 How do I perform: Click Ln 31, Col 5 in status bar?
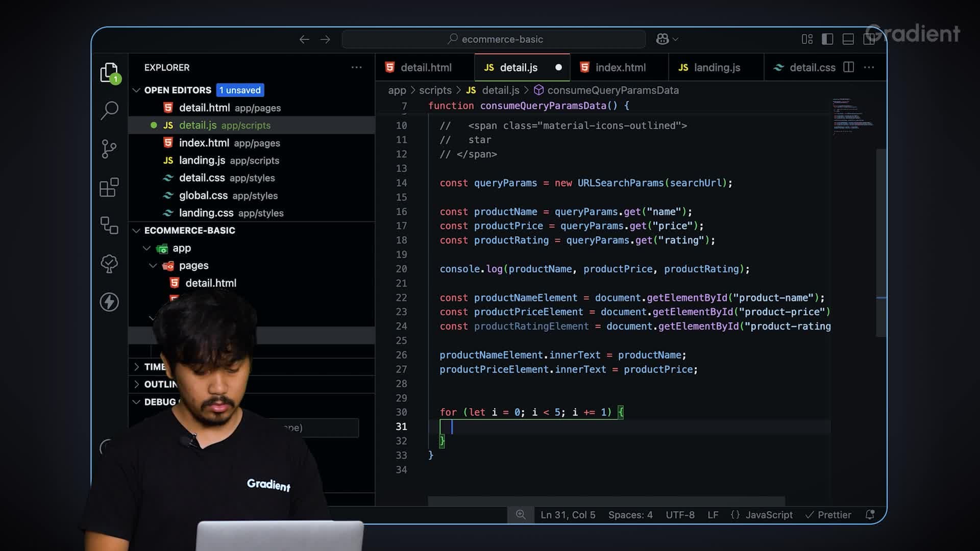[568, 515]
